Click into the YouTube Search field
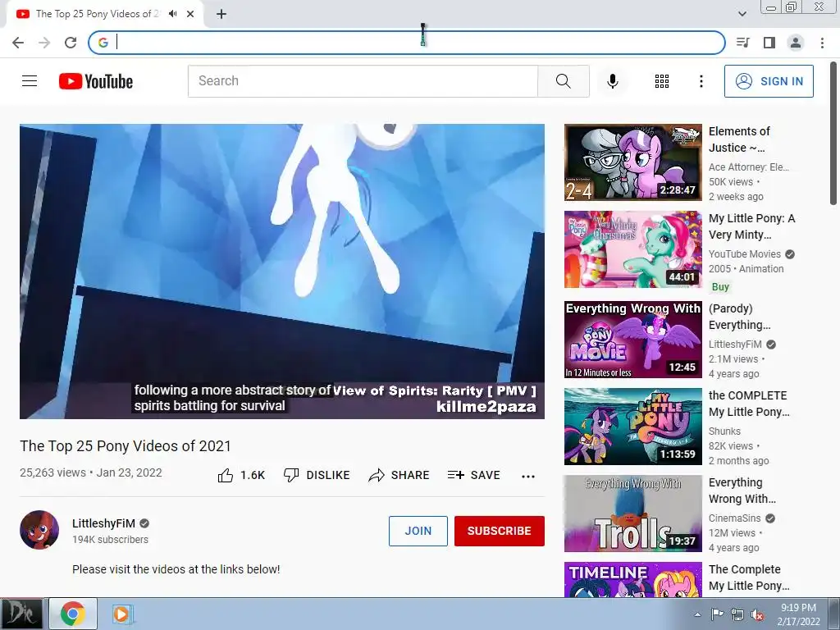Image resolution: width=840 pixels, height=630 pixels. [x=363, y=81]
